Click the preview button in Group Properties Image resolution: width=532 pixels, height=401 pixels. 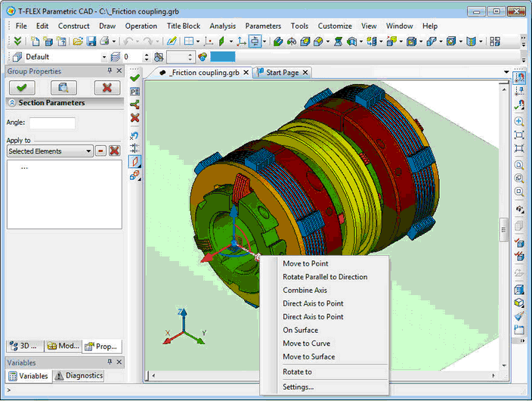tap(63, 88)
